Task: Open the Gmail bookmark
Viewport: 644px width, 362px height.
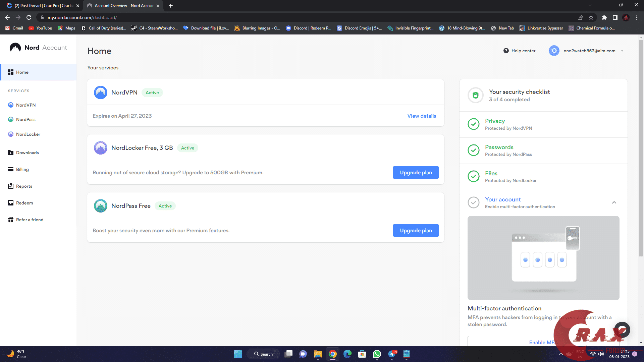Action: click(x=14, y=28)
